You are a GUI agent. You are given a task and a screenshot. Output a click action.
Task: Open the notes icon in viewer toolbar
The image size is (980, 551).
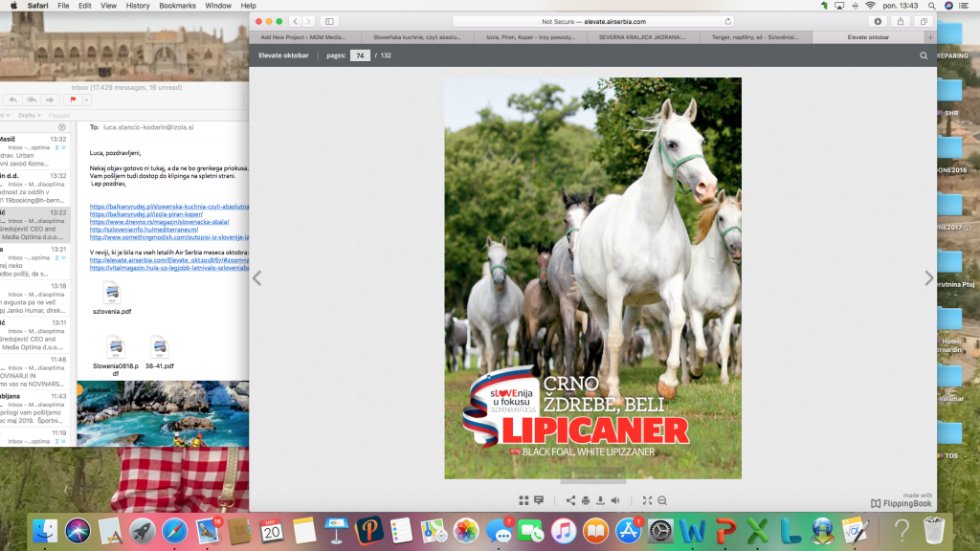(539, 500)
